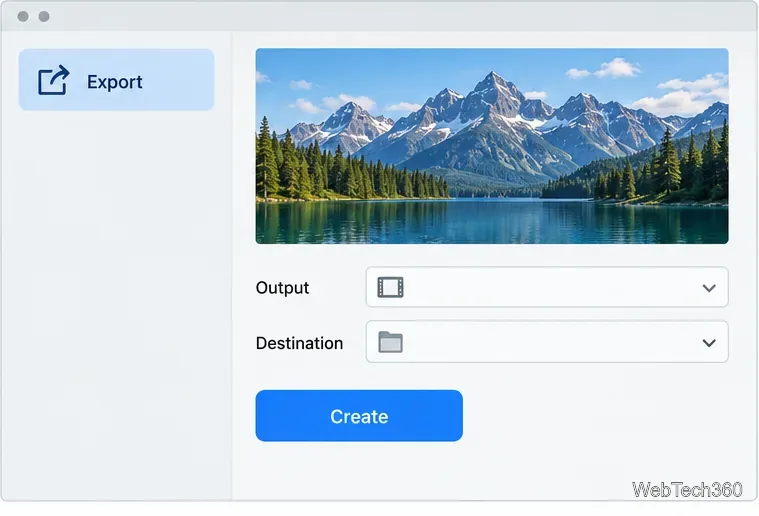Open the Output dropdown
The image size is (759, 516).
coord(547,287)
